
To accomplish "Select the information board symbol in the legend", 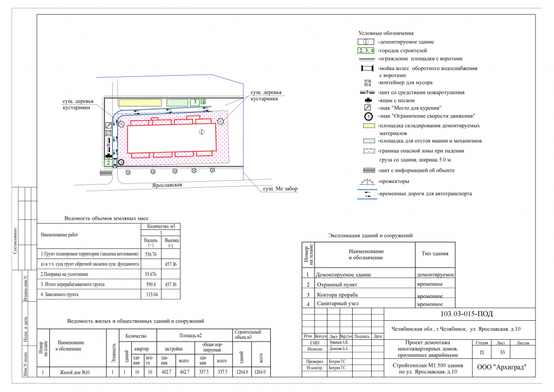I will click(366, 170).
